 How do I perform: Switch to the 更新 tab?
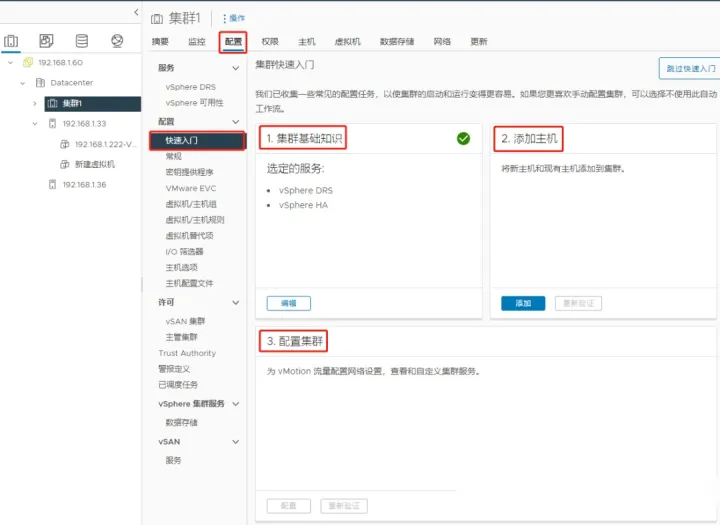[478, 42]
